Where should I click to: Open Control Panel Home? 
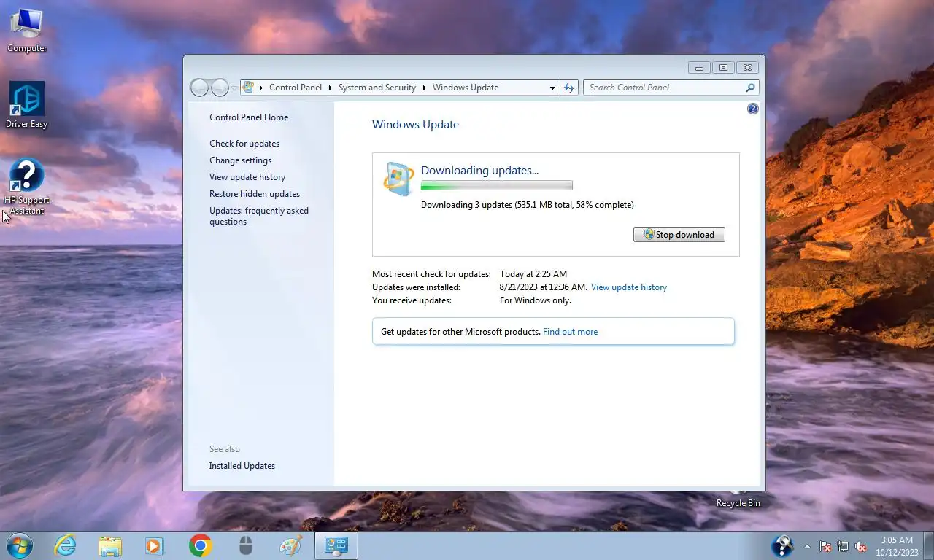click(249, 117)
